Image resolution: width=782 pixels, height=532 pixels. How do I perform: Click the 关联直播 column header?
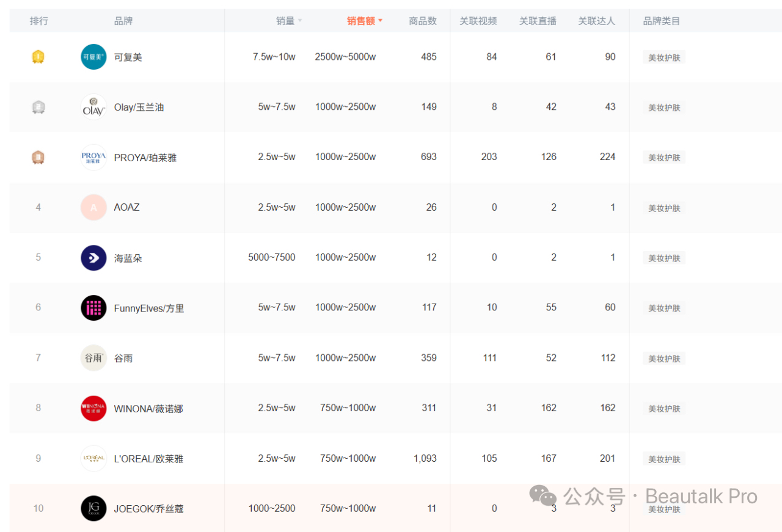(x=538, y=21)
